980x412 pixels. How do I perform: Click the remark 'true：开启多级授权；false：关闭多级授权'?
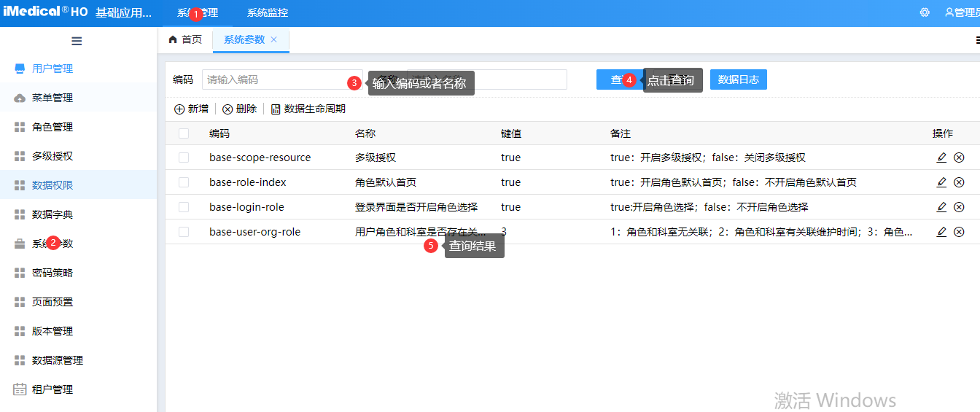coord(708,158)
